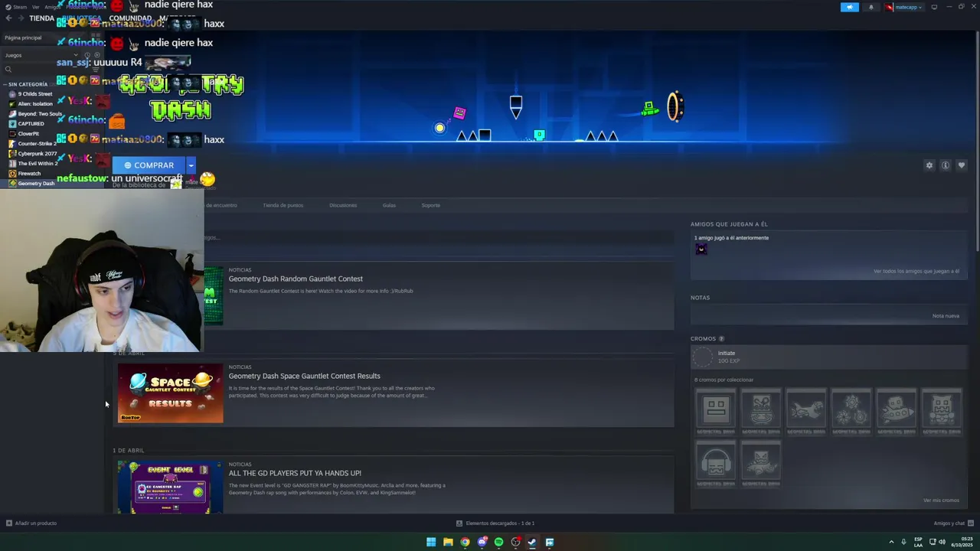Open Ver todos los amigos link
Screen dimensions: 980x551
[916, 271]
